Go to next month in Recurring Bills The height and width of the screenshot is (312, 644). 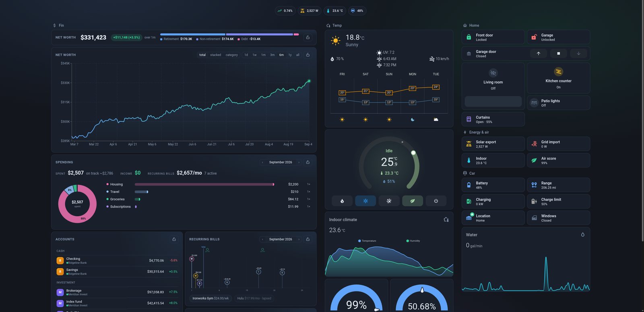tap(299, 239)
